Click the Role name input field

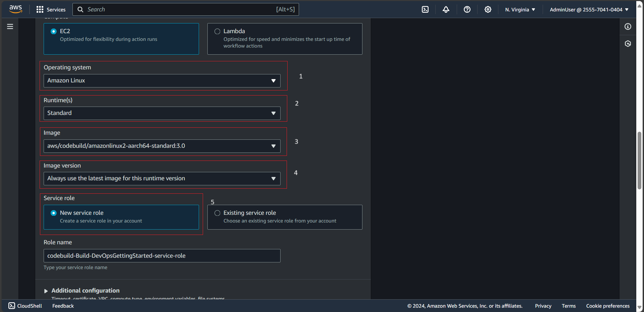coord(162,256)
